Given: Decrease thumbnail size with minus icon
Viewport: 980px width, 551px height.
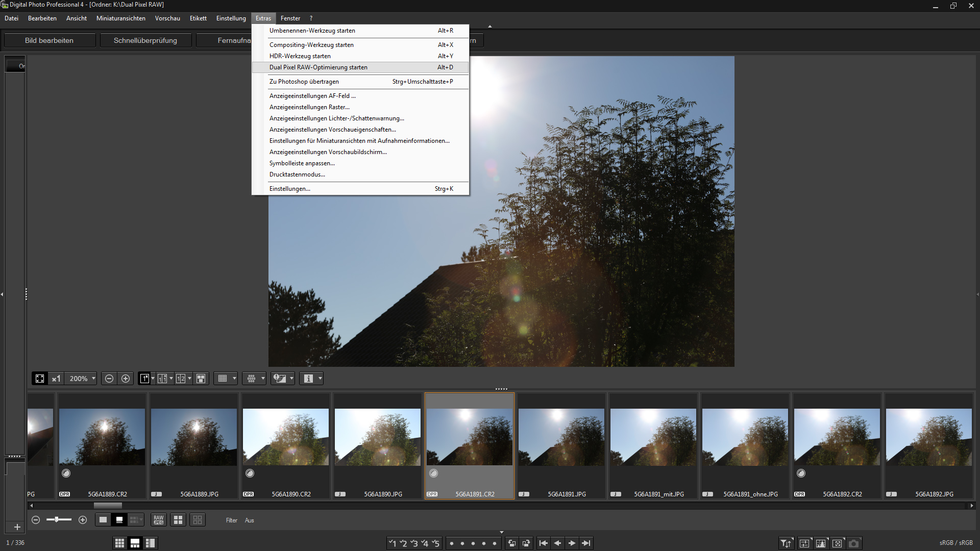Looking at the screenshot, I should [x=36, y=520].
